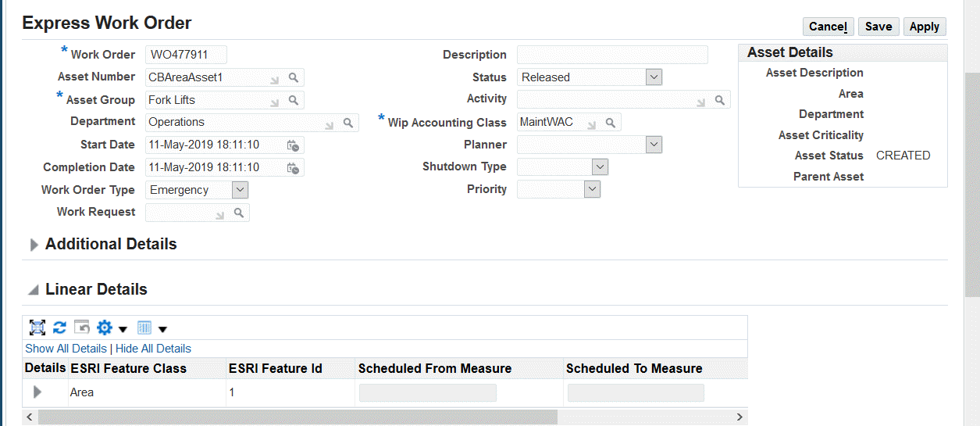The width and height of the screenshot is (980, 426).
Task: Click the Asset Number search magnifier icon
Action: pyautogui.click(x=294, y=77)
